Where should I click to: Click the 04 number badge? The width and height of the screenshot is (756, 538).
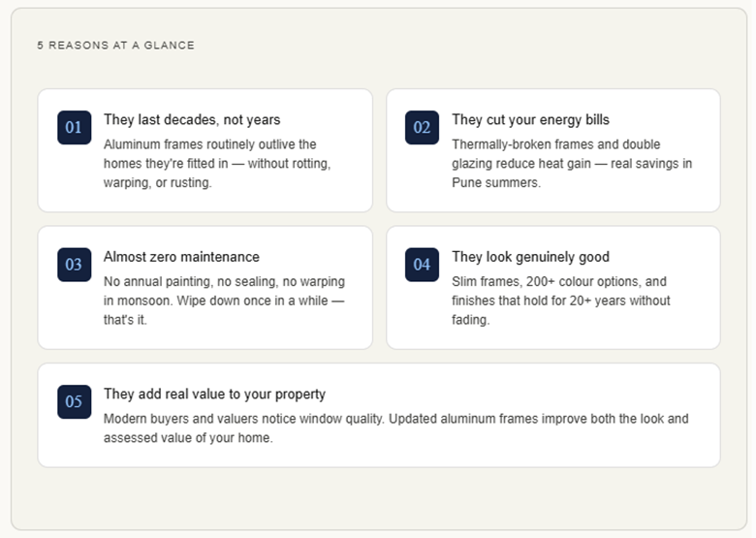pyautogui.click(x=422, y=265)
